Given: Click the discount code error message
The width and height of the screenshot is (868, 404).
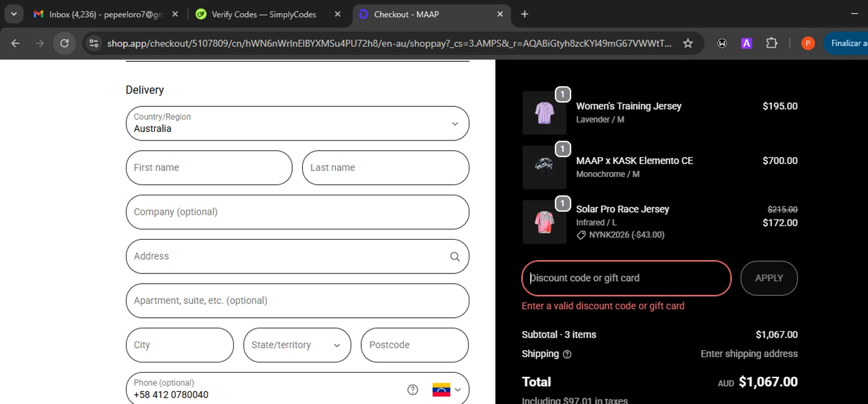Looking at the screenshot, I should [x=603, y=306].
